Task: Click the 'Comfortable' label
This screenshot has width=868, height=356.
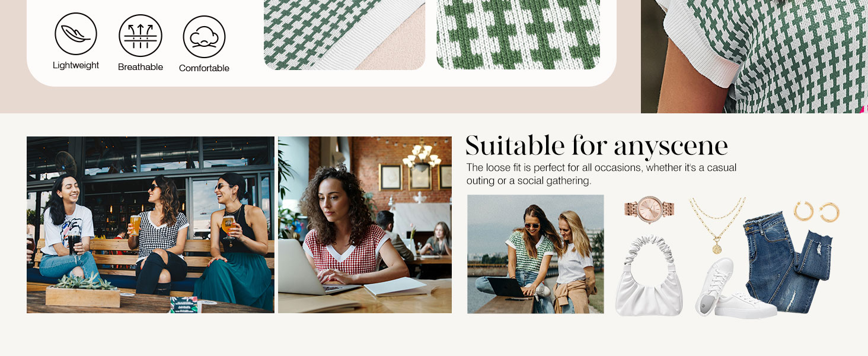Action: [x=204, y=68]
